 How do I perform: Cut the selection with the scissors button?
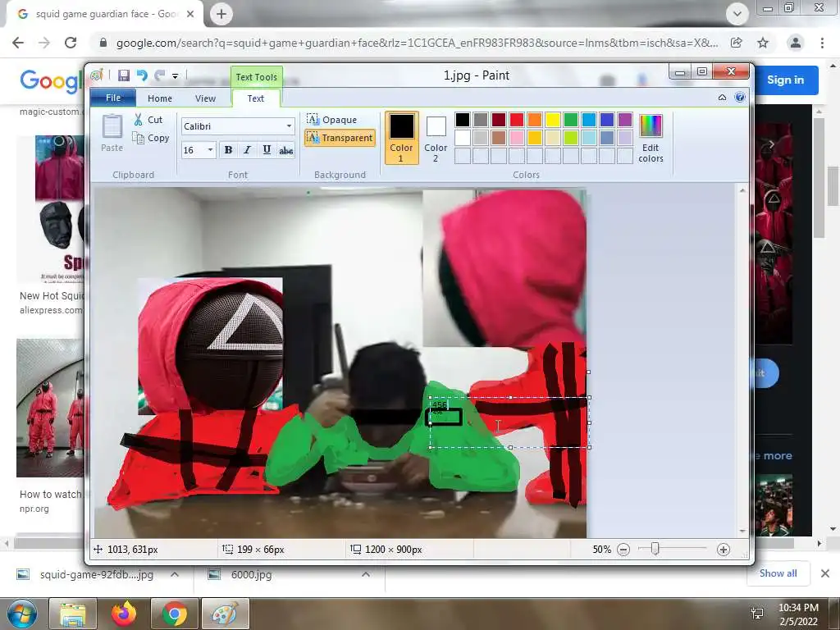(x=148, y=120)
